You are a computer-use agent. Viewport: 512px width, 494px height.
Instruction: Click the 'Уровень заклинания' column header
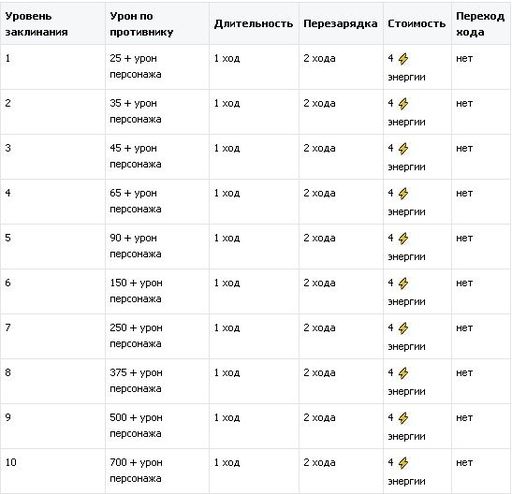[53, 24]
